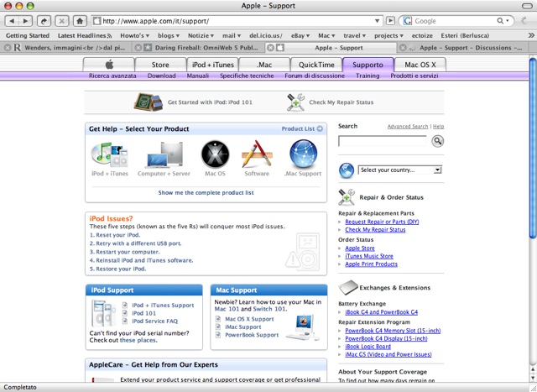
Task: Click the iPod Support section iPod thumbnail
Action: pyautogui.click(x=103, y=313)
